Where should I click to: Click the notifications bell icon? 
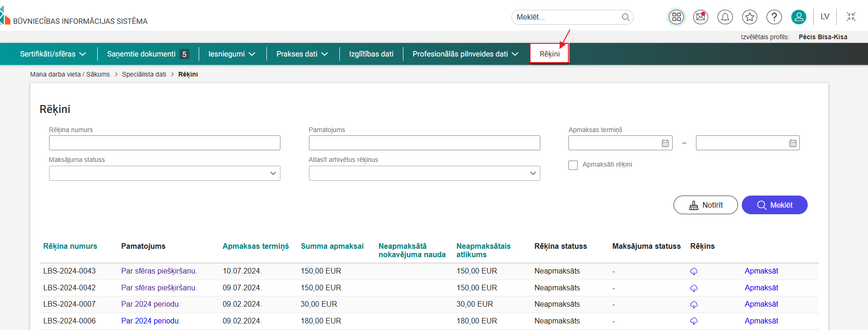725,17
